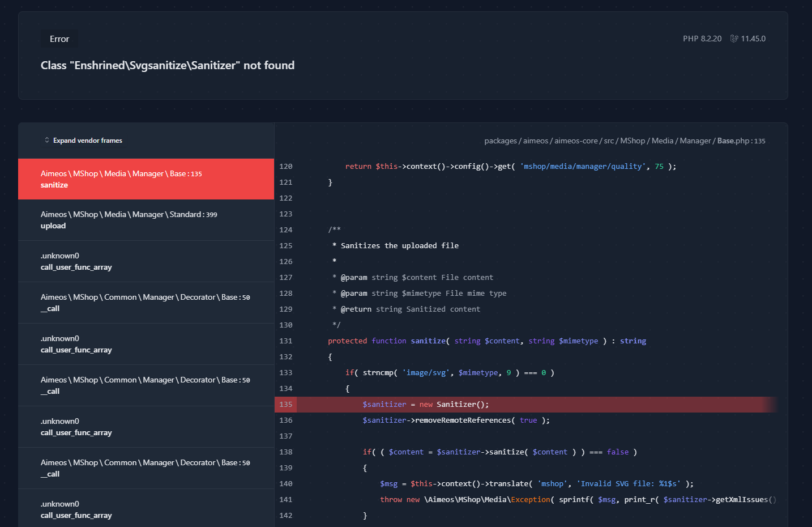The height and width of the screenshot is (527, 812).
Task: Click the 'Invalid SVG file' translate line
Action: 537,484
